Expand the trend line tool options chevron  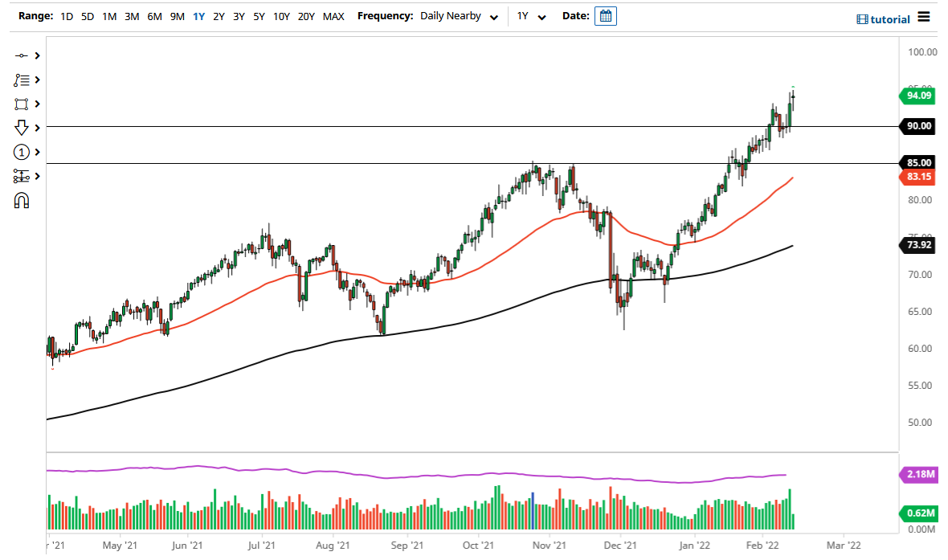[36, 55]
